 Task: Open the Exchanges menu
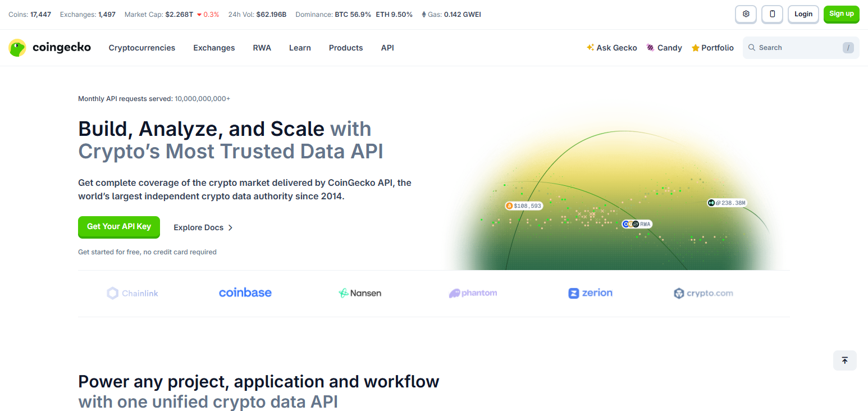point(214,48)
